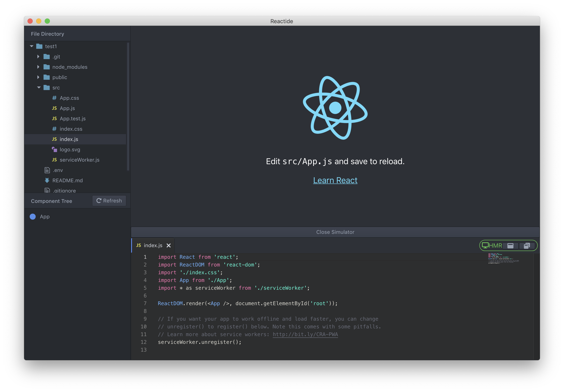Click the blue App node in Component Tree

pyautogui.click(x=32, y=216)
